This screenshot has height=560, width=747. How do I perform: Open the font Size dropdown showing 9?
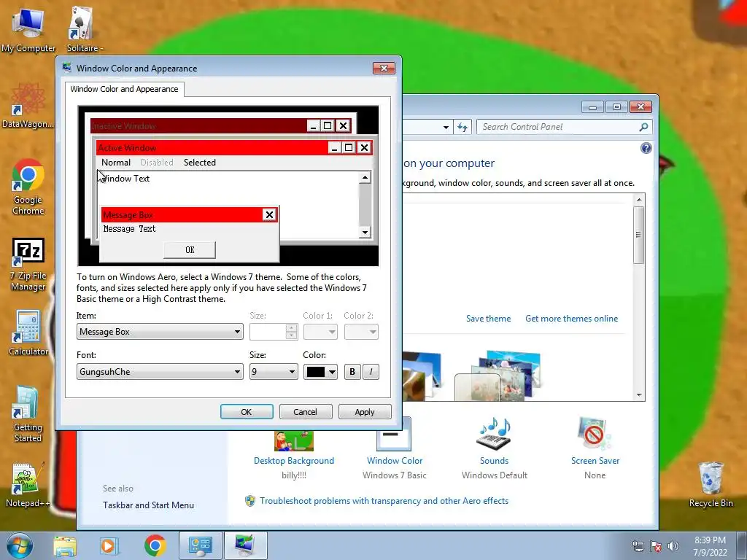point(274,372)
